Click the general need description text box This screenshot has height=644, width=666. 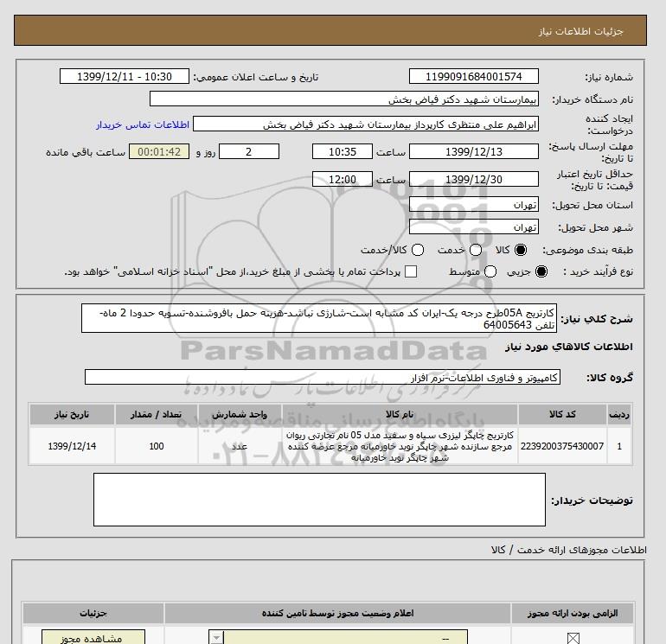point(319,318)
